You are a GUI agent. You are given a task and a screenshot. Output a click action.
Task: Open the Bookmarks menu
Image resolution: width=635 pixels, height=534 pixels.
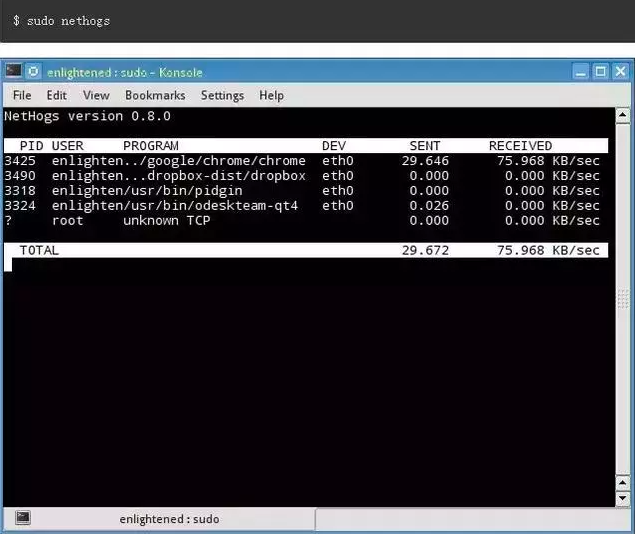(155, 96)
